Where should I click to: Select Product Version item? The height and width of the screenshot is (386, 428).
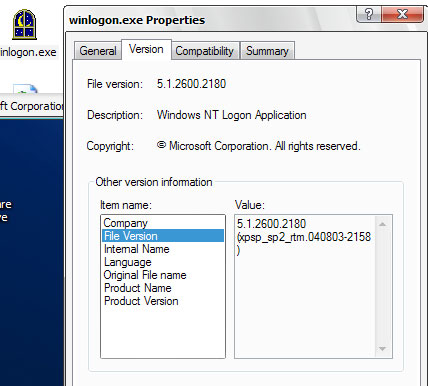click(163, 301)
